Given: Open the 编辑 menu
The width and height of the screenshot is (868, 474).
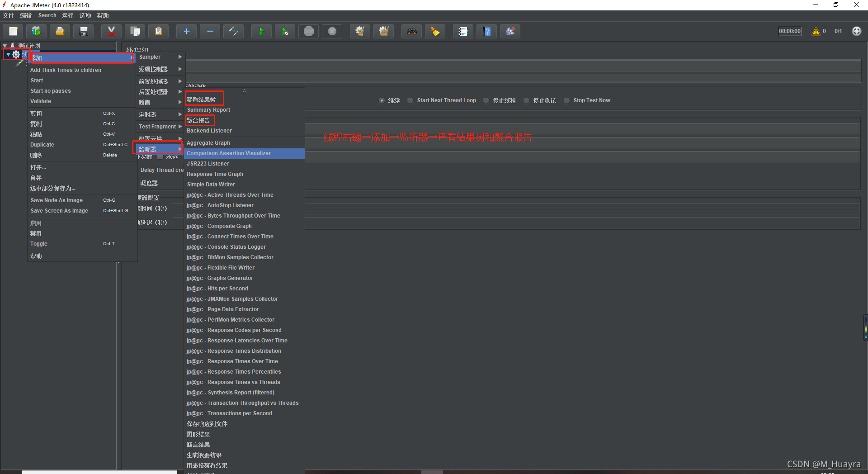Looking at the screenshot, I should (26, 15).
